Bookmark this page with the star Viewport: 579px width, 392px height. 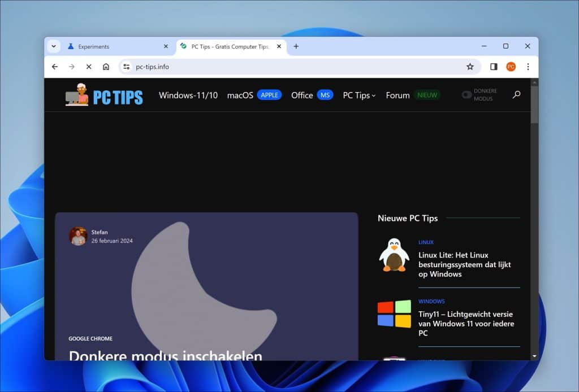pyautogui.click(x=470, y=67)
